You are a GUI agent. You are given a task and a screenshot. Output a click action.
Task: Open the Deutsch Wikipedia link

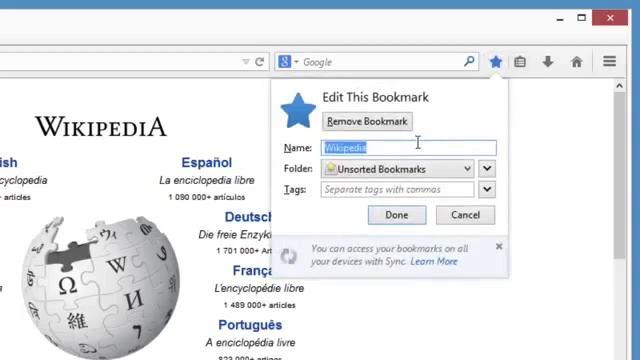tap(248, 217)
